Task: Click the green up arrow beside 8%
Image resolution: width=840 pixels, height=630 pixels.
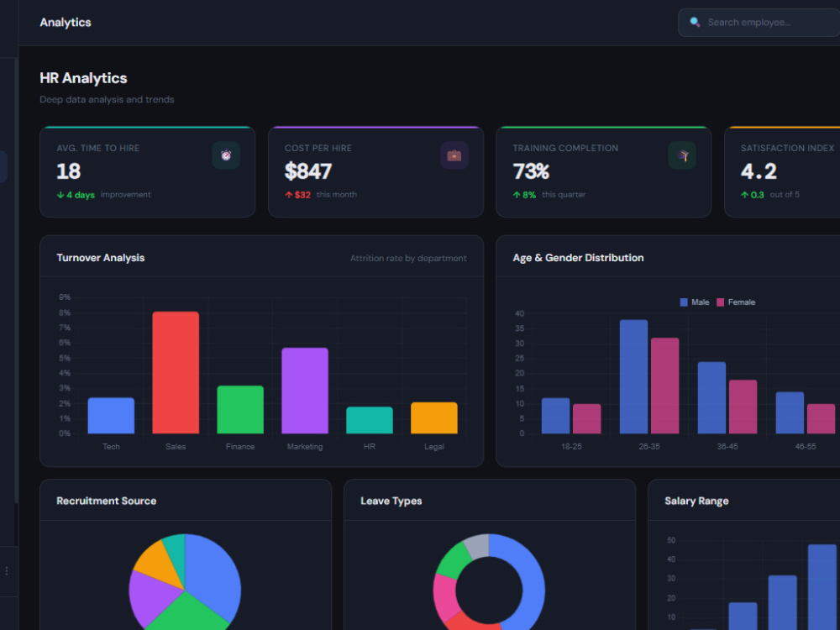Action: [517, 195]
